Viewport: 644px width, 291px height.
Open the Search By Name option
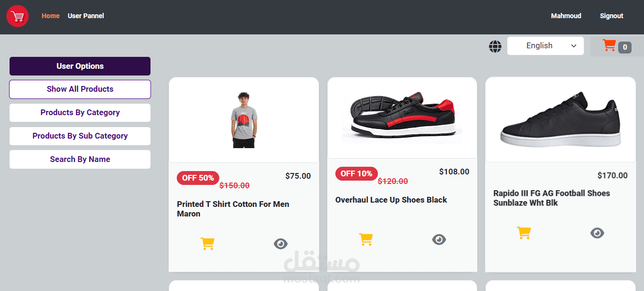(x=79, y=159)
